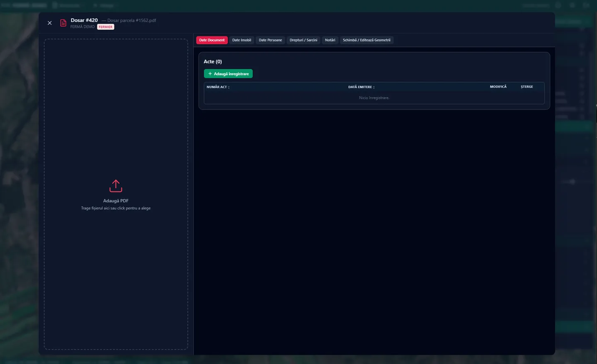The image size is (597, 364).
Task: Click the file name Dosar parcela #1562.pdf
Action: click(132, 20)
